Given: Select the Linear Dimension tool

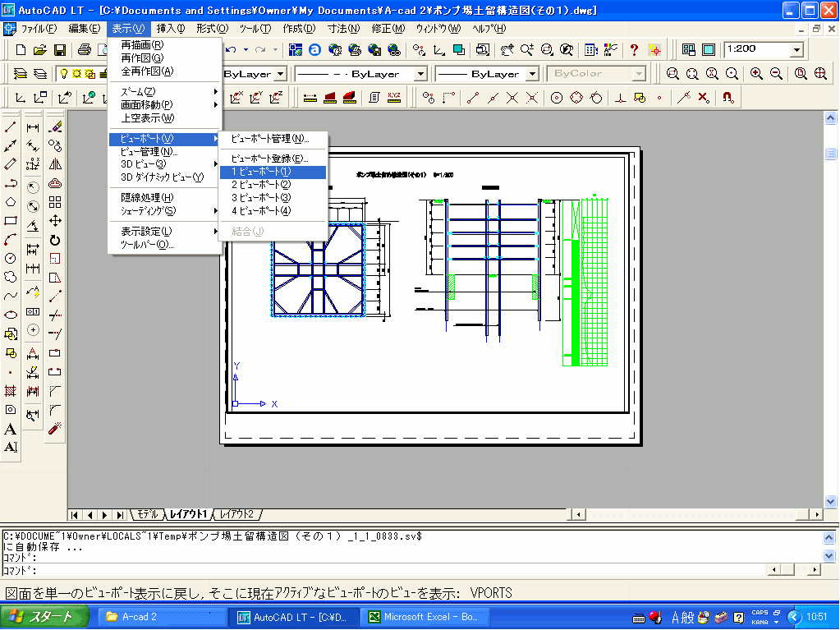Looking at the screenshot, I should tap(33, 127).
